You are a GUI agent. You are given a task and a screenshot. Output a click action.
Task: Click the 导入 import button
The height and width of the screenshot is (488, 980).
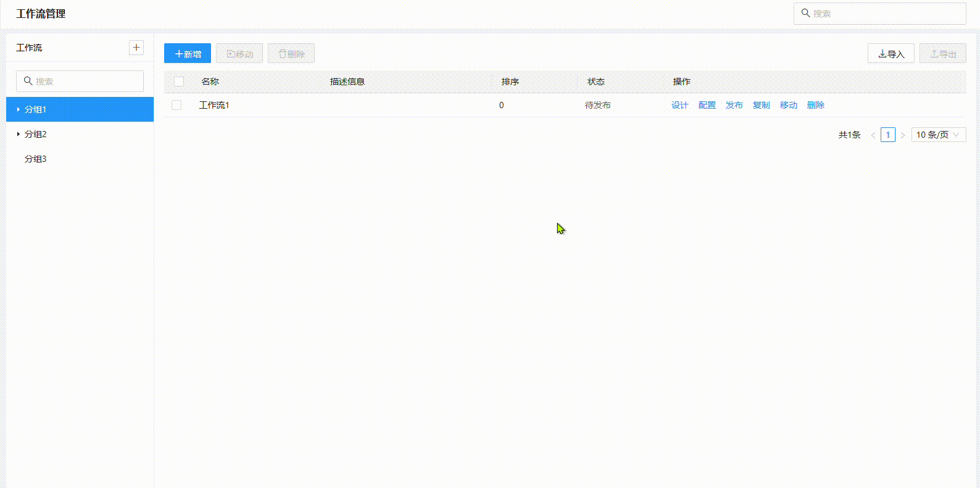(891, 54)
